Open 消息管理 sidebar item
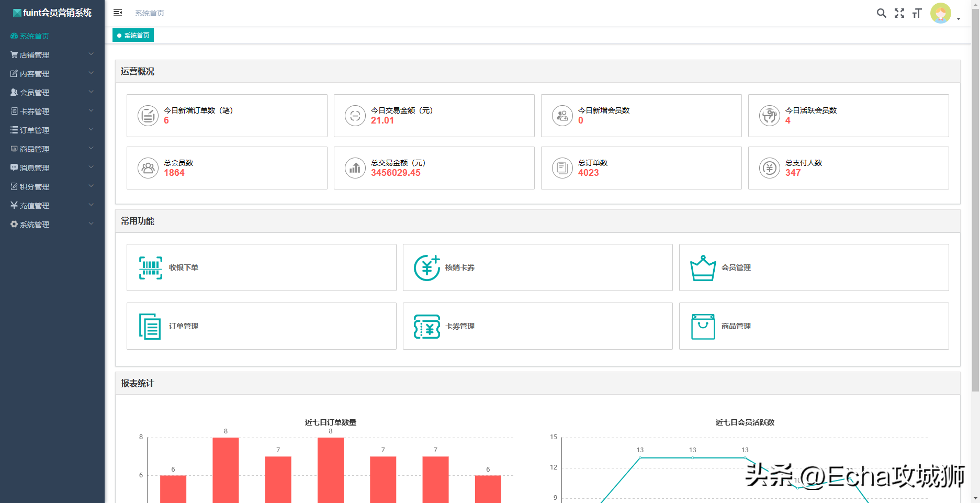Screen dimensions: 980x503 pos(52,168)
